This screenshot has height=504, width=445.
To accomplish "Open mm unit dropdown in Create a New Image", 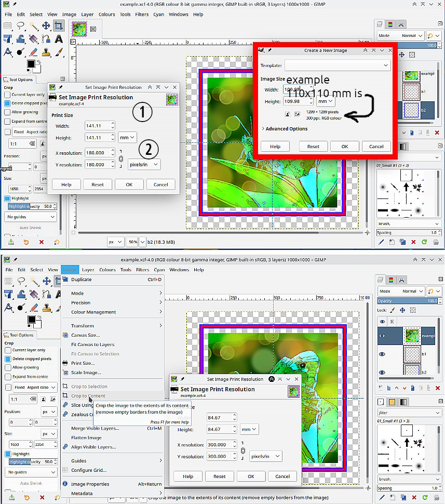I will pyautogui.click(x=325, y=101).
